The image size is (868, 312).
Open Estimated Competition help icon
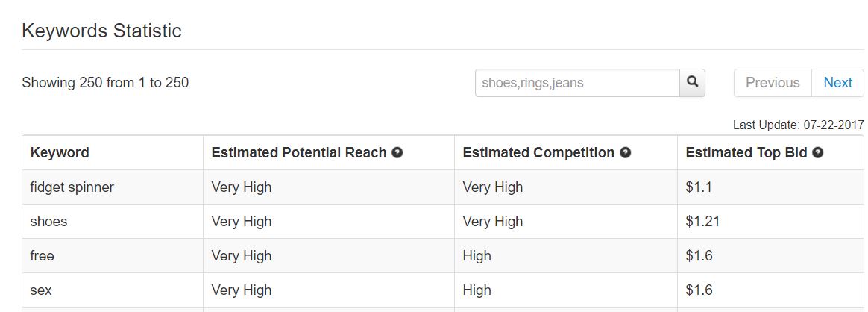click(x=626, y=153)
